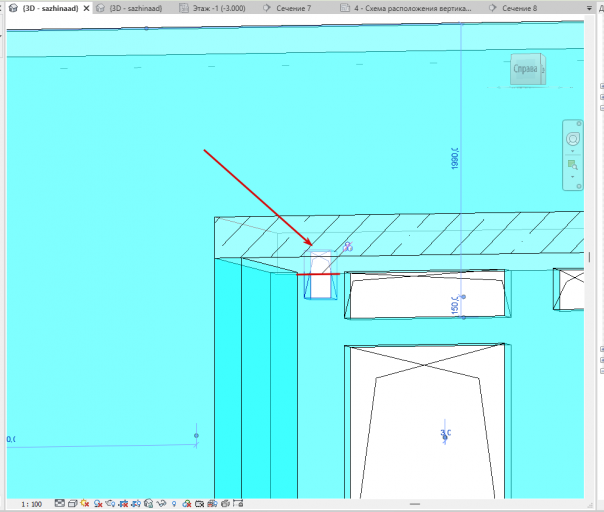Open Worksharing Display off icon
This screenshot has width=604, height=512.
(187, 504)
